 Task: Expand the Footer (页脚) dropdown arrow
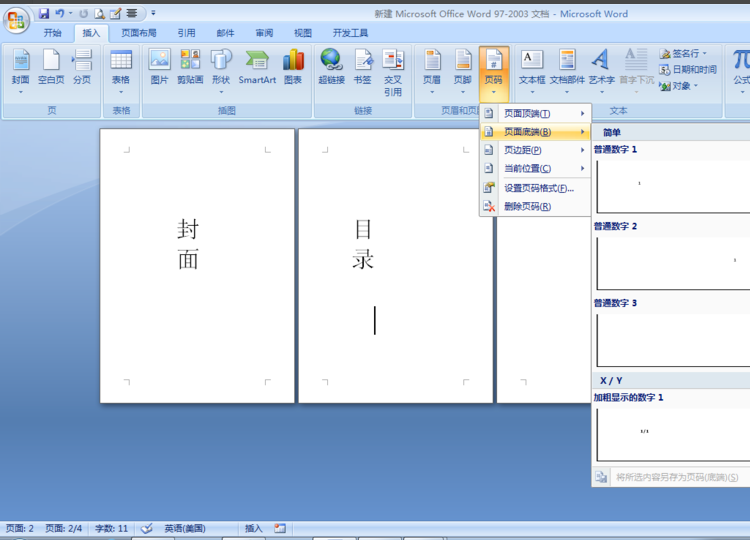[x=463, y=92]
